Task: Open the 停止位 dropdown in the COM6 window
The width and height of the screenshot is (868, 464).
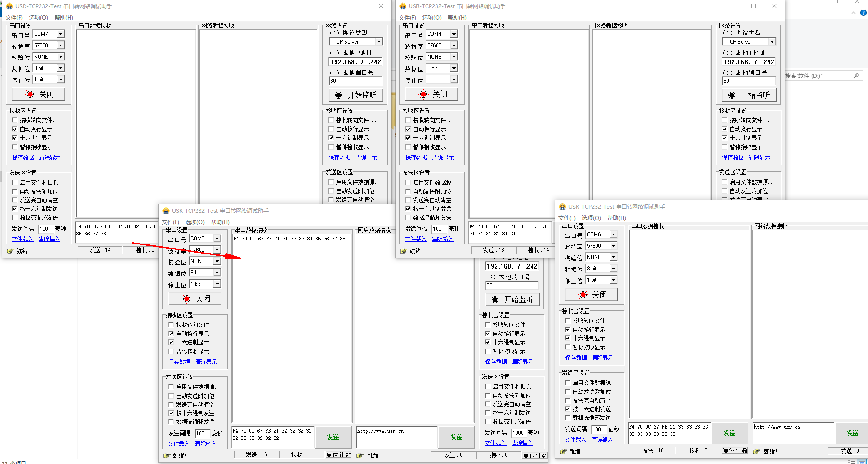Action: click(613, 280)
